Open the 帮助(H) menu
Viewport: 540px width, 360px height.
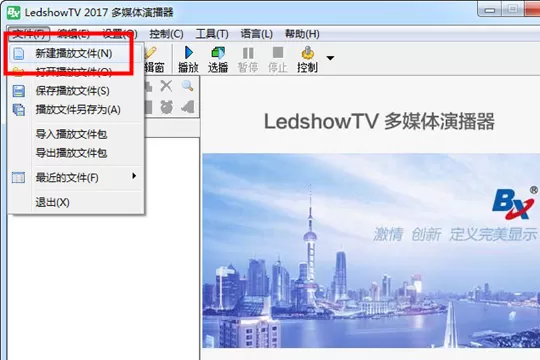(x=302, y=34)
